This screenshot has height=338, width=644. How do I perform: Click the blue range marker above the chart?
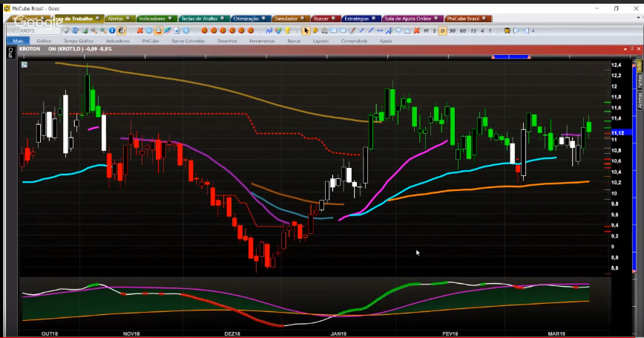(x=511, y=56)
